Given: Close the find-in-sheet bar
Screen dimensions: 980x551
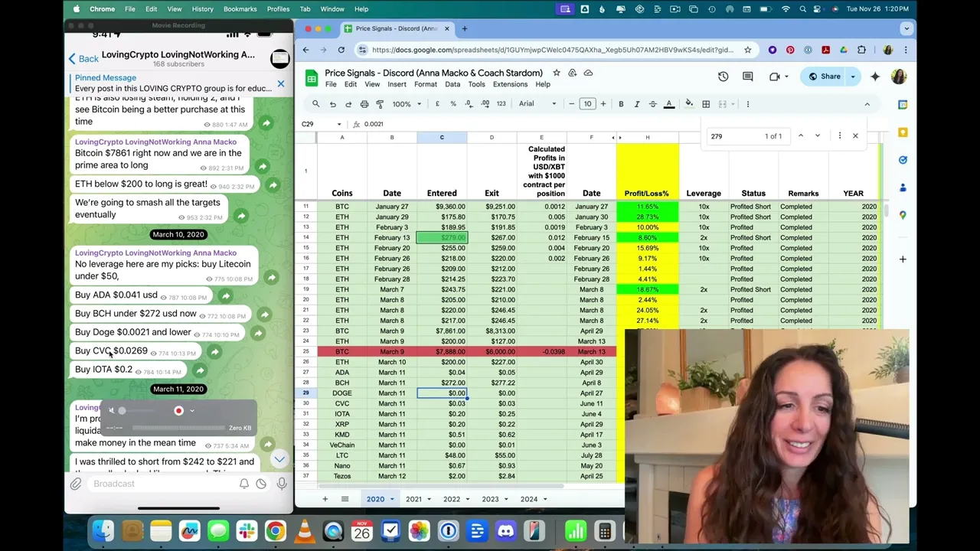Looking at the screenshot, I should [855, 136].
